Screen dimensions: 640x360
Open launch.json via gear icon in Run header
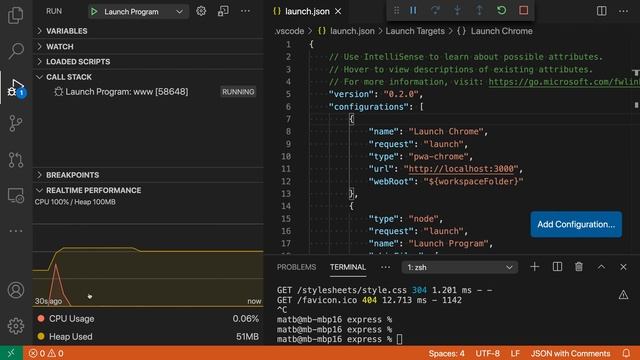pos(201,11)
